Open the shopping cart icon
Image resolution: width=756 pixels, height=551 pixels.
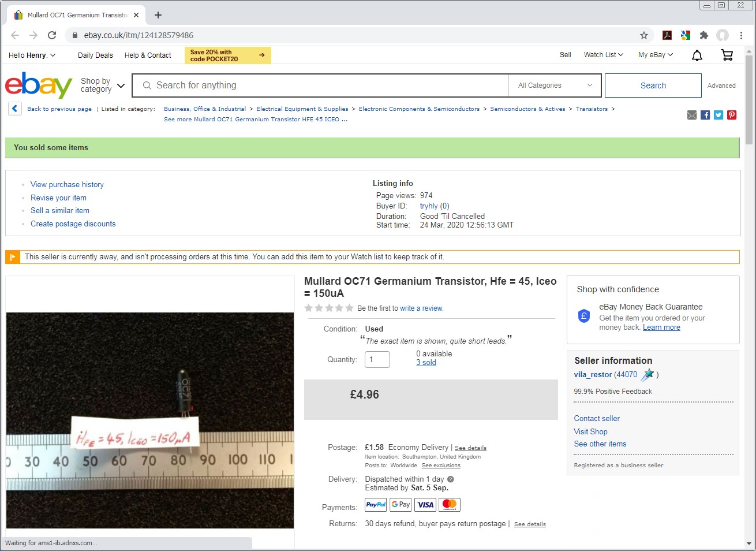[x=727, y=55]
